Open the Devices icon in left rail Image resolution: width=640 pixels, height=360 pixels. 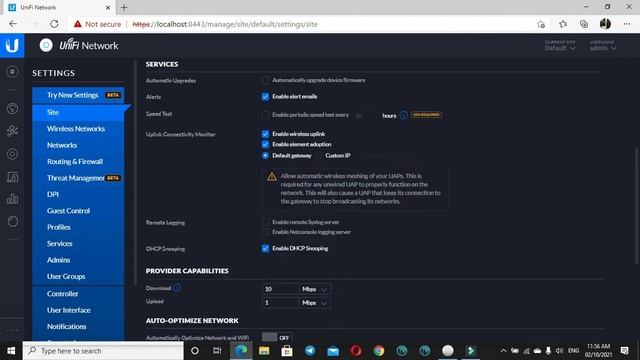(12, 154)
